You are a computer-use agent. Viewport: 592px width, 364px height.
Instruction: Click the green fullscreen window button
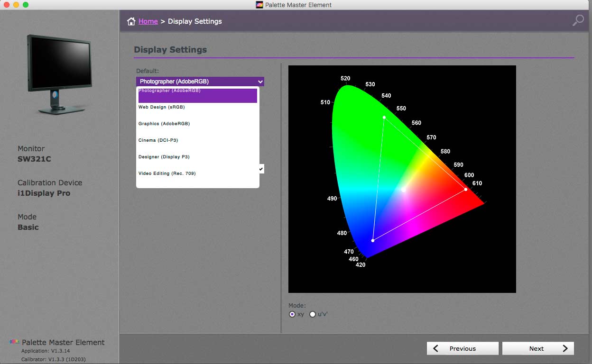(26, 5)
